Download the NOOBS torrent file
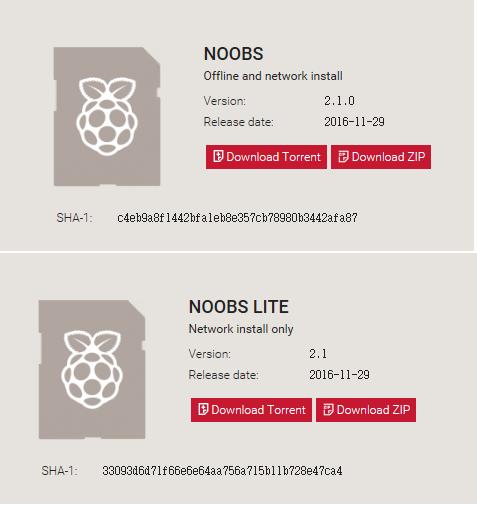The height and width of the screenshot is (505, 477). click(266, 157)
